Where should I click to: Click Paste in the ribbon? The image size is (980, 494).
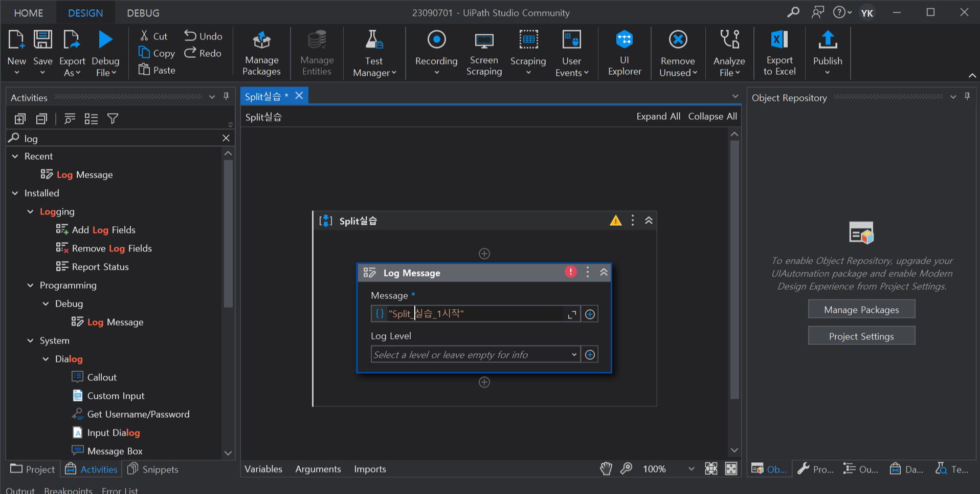point(157,70)
